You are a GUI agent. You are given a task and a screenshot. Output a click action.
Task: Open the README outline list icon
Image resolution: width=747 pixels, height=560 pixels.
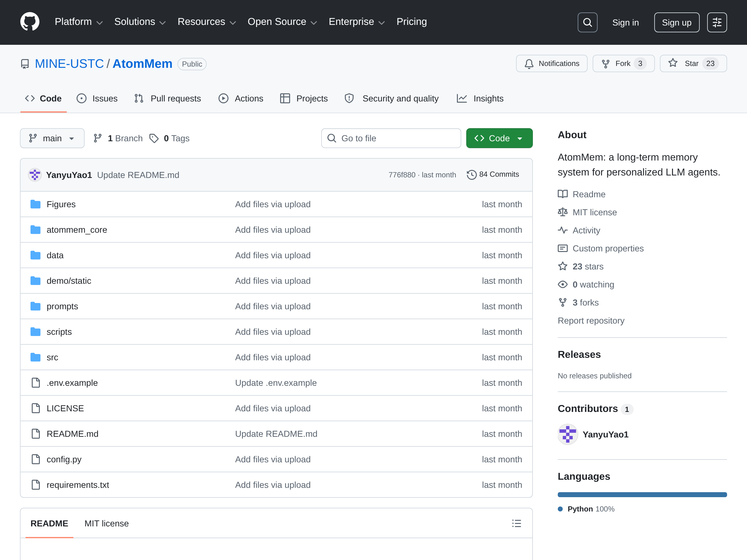coord(516,523)
